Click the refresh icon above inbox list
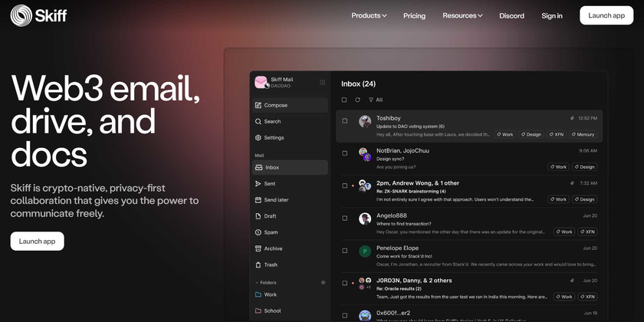644x322 pixels. tap(357, 100)
